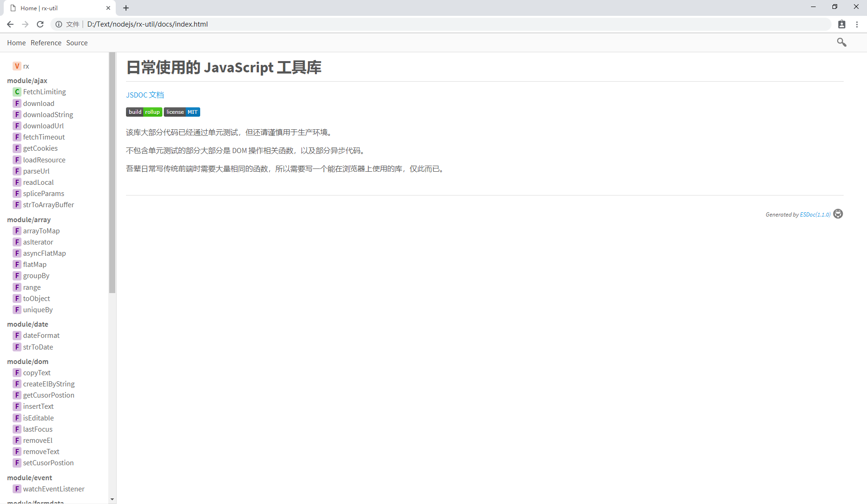Click the browser back arrow
This screenshot has width=867, height=504.
pos(10,24)
